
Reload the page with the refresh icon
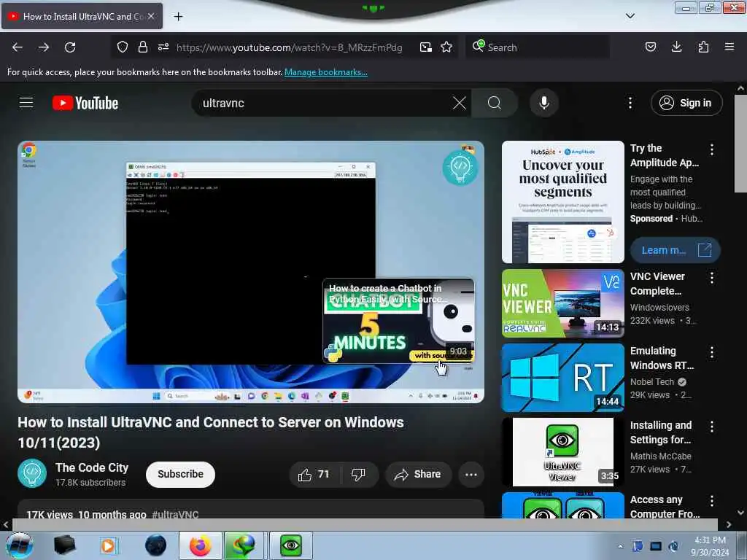(70, 47)
